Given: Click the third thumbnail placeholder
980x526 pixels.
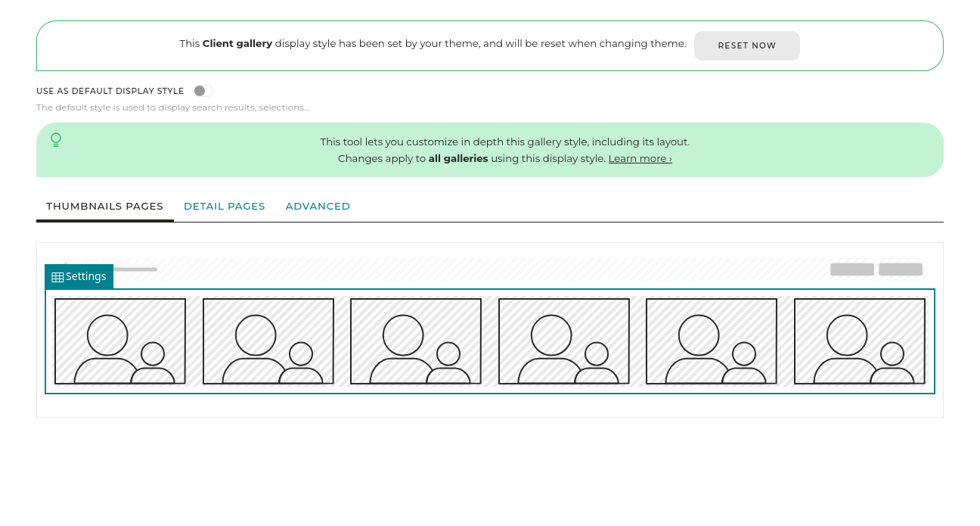Looking at the screenshot, I should coord(415,341).
